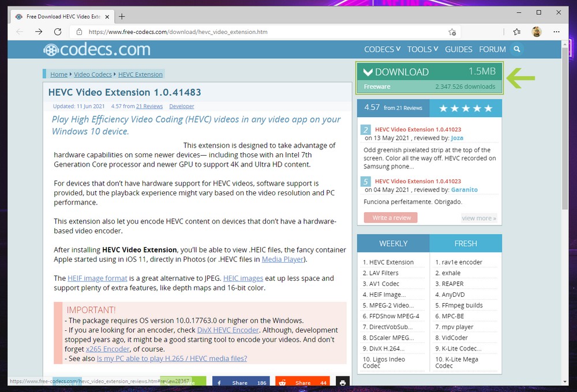
Task: Open HEVC Extension breadcrumb link
Action: 140,74
